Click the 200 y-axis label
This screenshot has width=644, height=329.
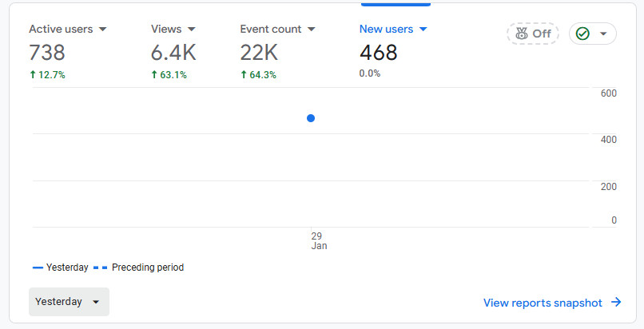(x=608, y=187)
